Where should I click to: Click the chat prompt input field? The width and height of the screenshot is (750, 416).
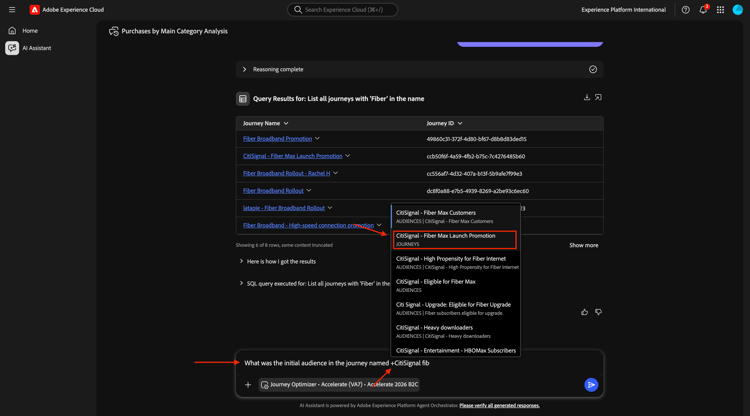coord(419,363)
